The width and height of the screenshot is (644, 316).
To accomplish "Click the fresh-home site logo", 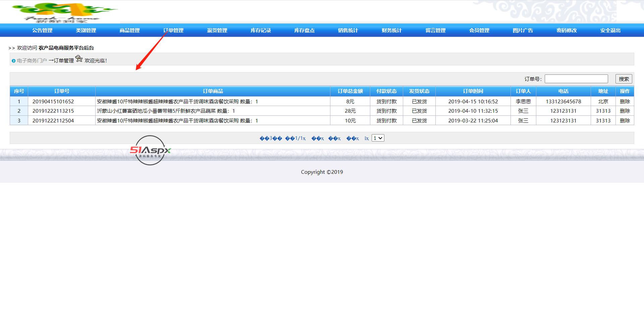I will click(64, 13).
